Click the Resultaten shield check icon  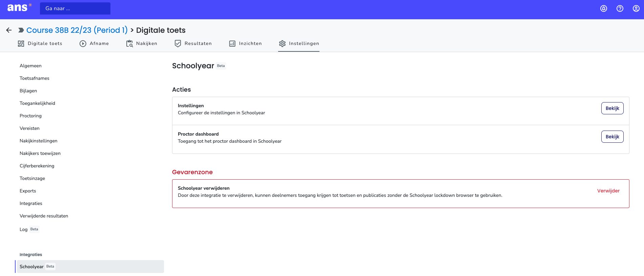pyautogui.click(x=178, y=44)
